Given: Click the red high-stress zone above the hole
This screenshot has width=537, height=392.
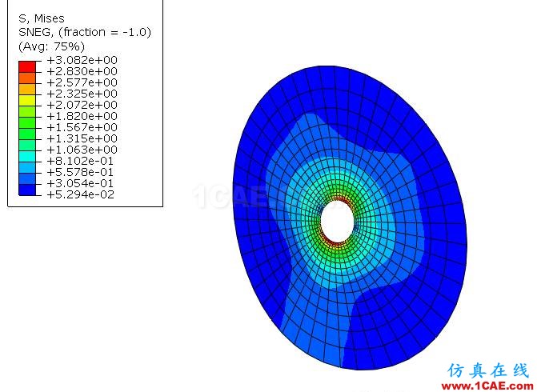Looking at the screenshot, I should (341, 200).
